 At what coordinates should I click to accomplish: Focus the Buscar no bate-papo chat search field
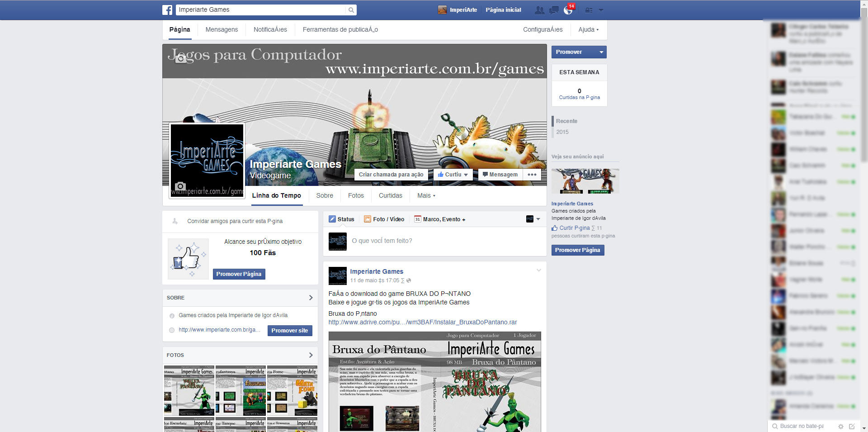pyautogui.click(x=802, y=426)
